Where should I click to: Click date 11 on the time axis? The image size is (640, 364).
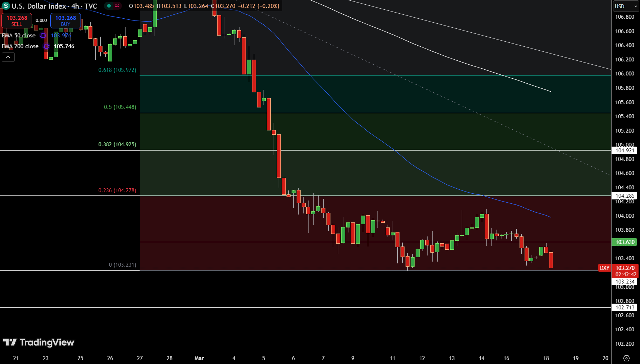tap(392, 358)
